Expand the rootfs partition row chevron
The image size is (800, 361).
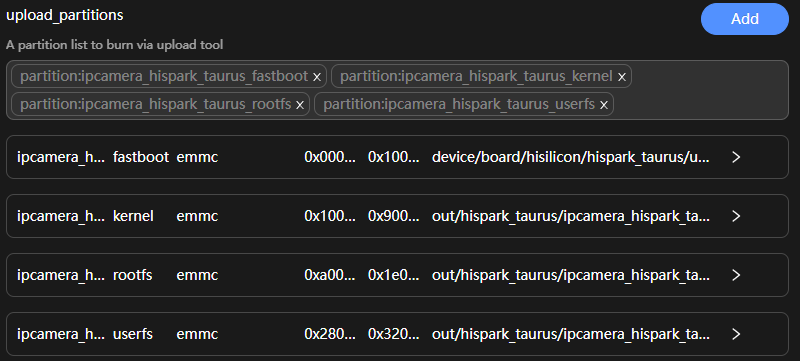(x=736, y=275)
